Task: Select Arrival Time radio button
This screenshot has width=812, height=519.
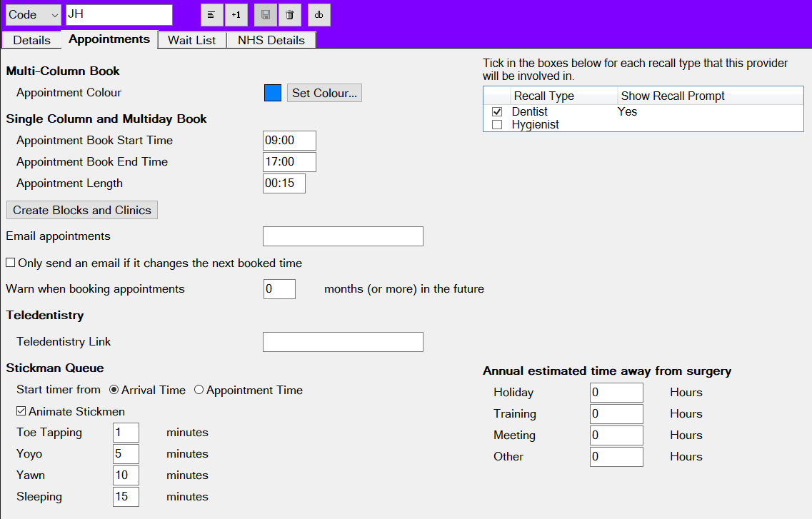Action: click(x=114, y=390)
